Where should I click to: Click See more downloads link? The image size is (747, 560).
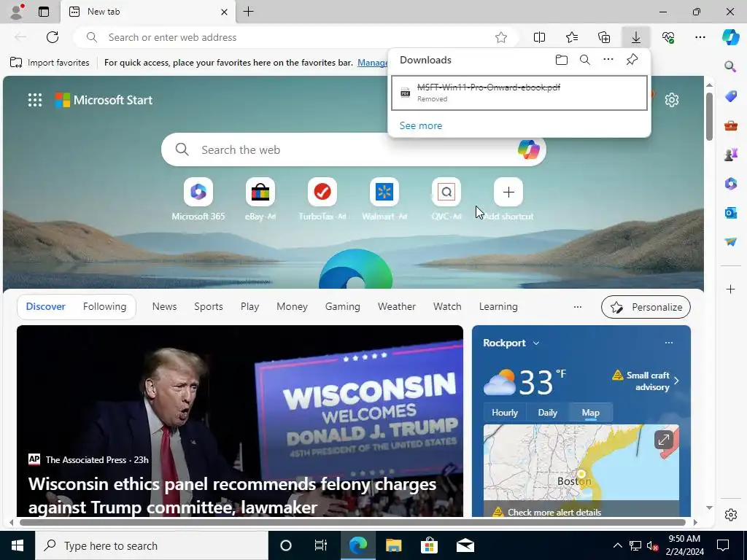421,125
